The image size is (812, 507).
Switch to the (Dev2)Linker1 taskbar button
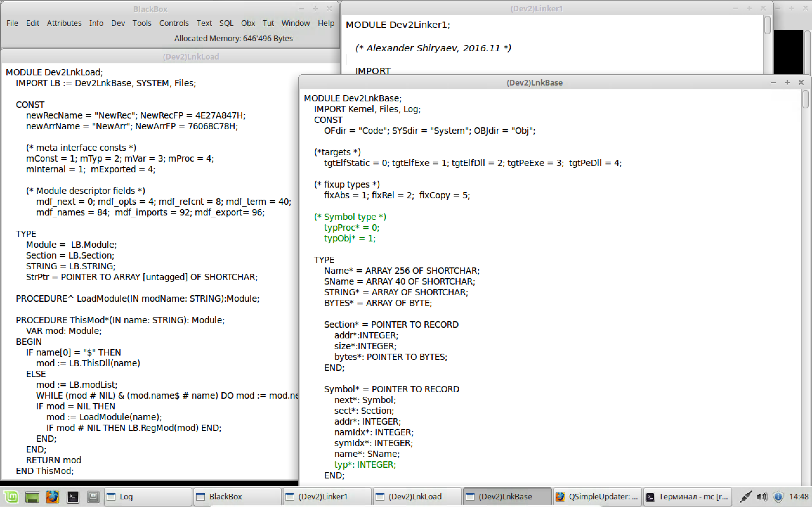point(327,497)
